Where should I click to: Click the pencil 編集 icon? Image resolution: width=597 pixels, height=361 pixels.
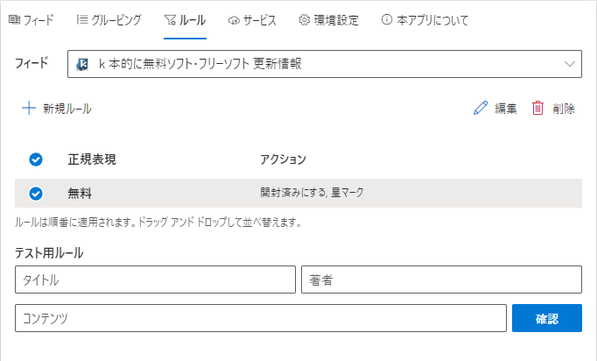pyautogui.click(x=480, y=108)
